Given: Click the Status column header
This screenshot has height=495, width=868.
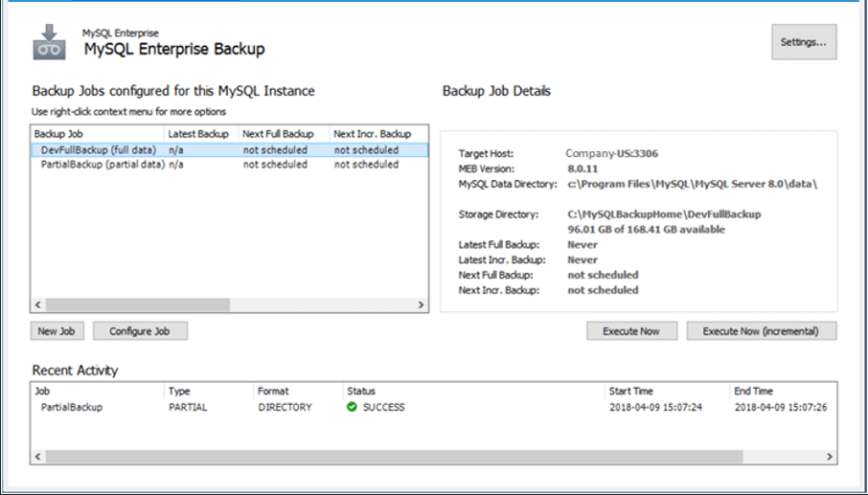Looking at the screenshot, I should pos(474,391).
